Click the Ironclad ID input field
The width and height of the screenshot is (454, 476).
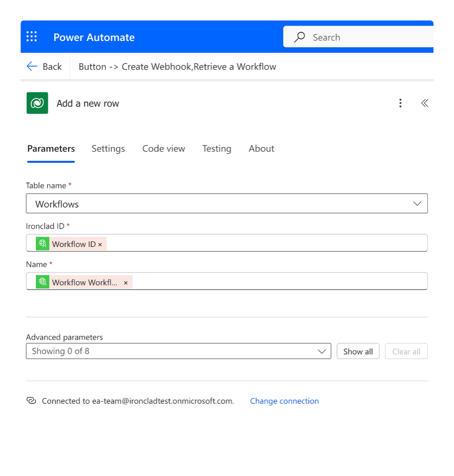coord(227,243)
